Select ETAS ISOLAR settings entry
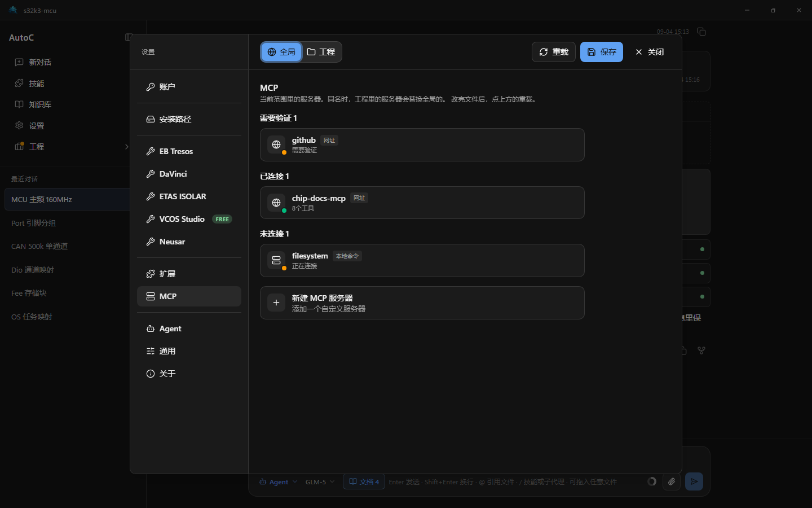The height and width of the screenshot is (508, 812). tap(189, 196)
